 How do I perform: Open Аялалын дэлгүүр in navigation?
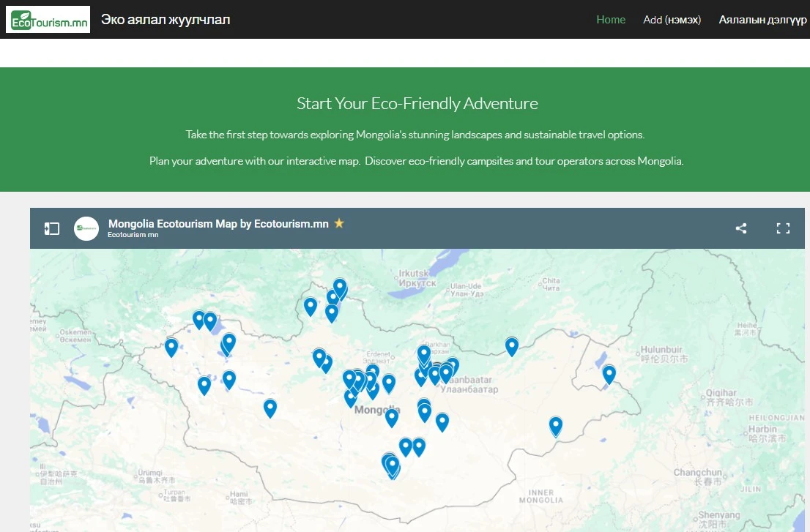(762, 20)
